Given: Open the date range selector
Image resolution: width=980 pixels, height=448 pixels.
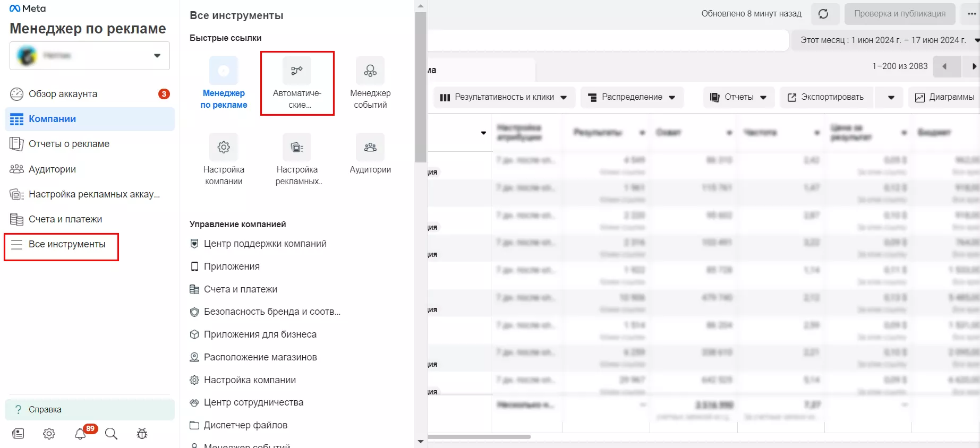Looking at the screenshot, I should click(x=886, y=40).
